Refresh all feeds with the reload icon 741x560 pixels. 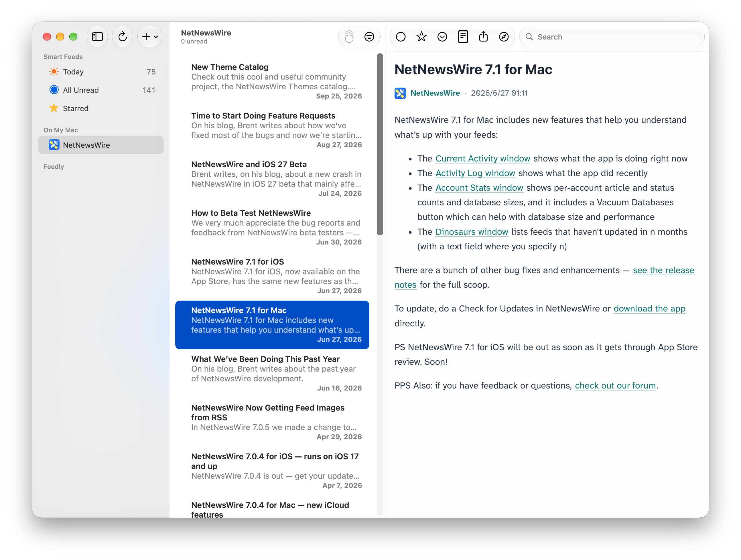[x=123, y=37]
